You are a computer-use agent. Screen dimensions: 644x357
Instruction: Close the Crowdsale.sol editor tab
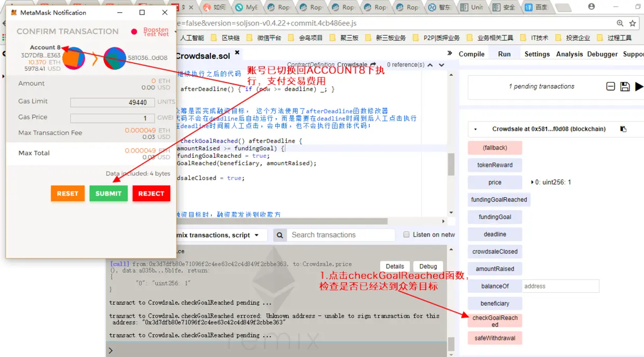click(x=237, y=52)
